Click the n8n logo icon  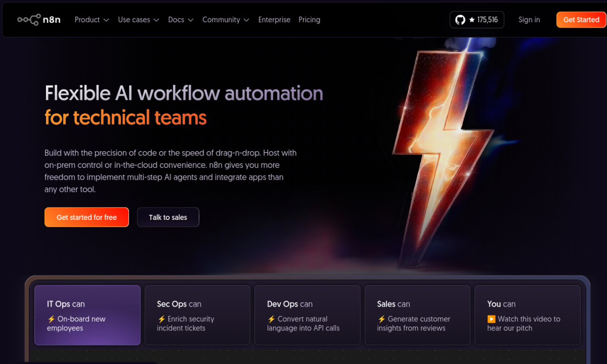(28, 20)
